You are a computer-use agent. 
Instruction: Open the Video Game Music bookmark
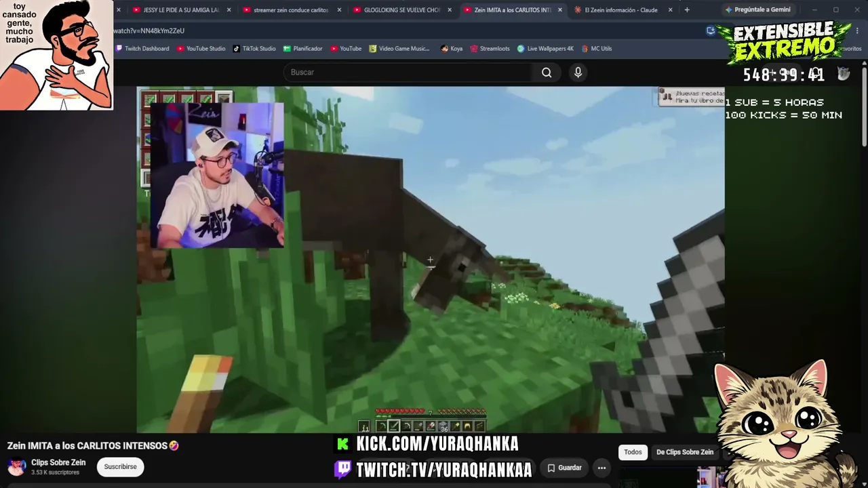click(x=399, y=49)
